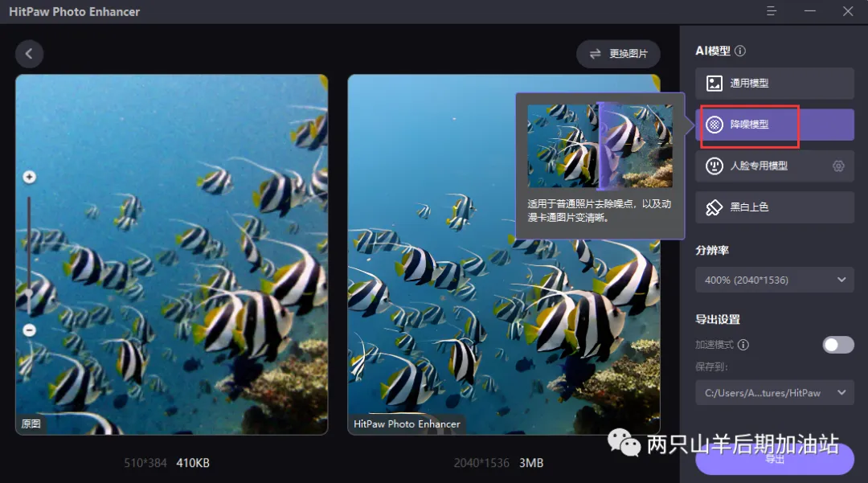Click the 原图 label on original image

coord(31,424)
